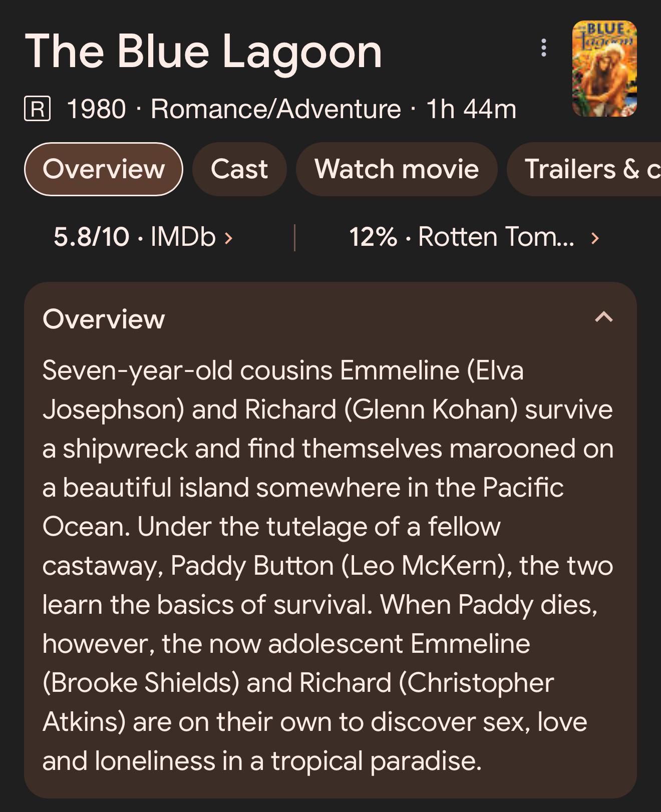
Task: Click the Romance/Adventure genre label
Action: click(276, 109)
